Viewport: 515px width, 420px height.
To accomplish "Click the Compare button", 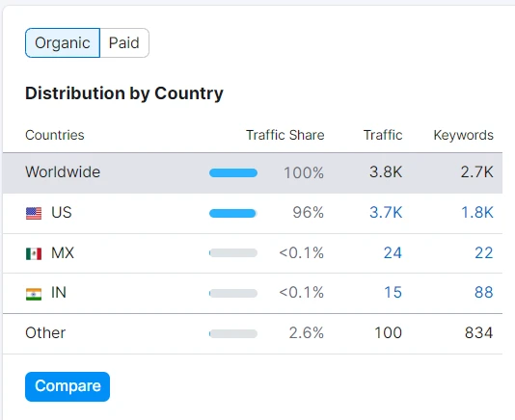I will point(68,386).
